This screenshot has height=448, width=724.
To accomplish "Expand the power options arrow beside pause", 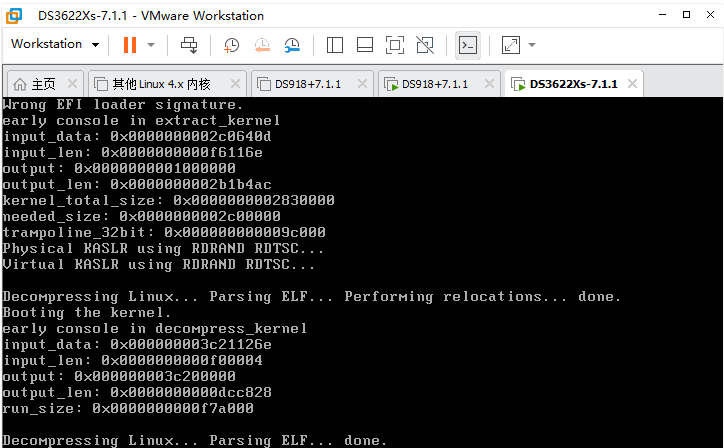I will click(x=151, y=45).
